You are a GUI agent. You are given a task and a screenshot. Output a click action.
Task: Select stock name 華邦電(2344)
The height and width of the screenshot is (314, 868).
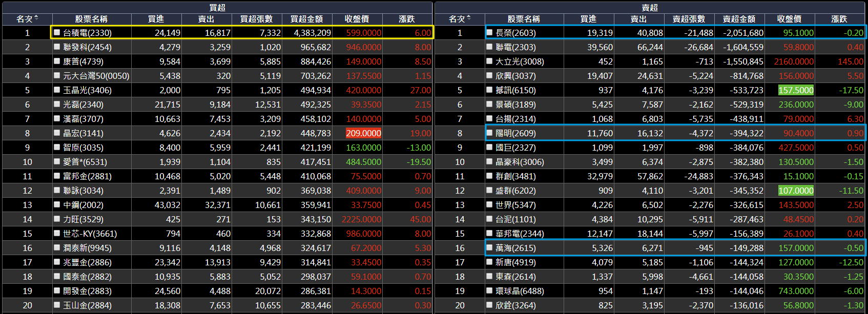520,233
